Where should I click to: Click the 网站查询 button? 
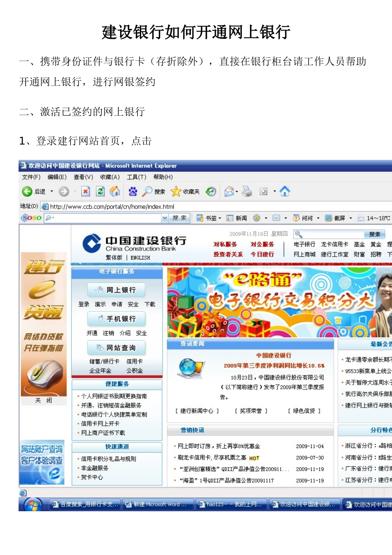pos(117,348)
